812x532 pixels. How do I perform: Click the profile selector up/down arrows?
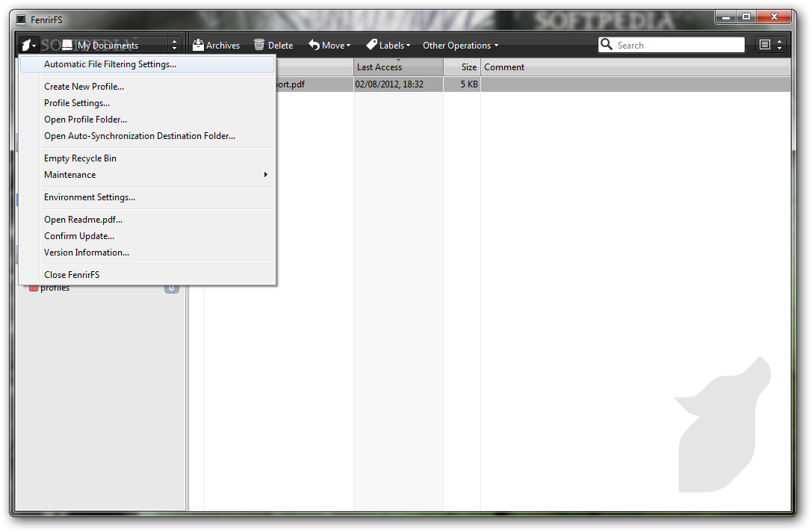175,45
